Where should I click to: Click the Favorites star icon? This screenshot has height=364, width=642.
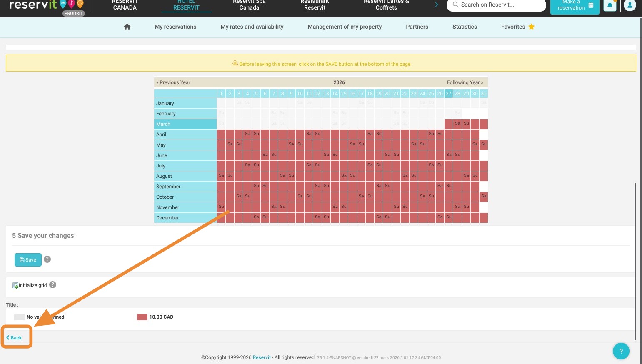click(531, 27)
